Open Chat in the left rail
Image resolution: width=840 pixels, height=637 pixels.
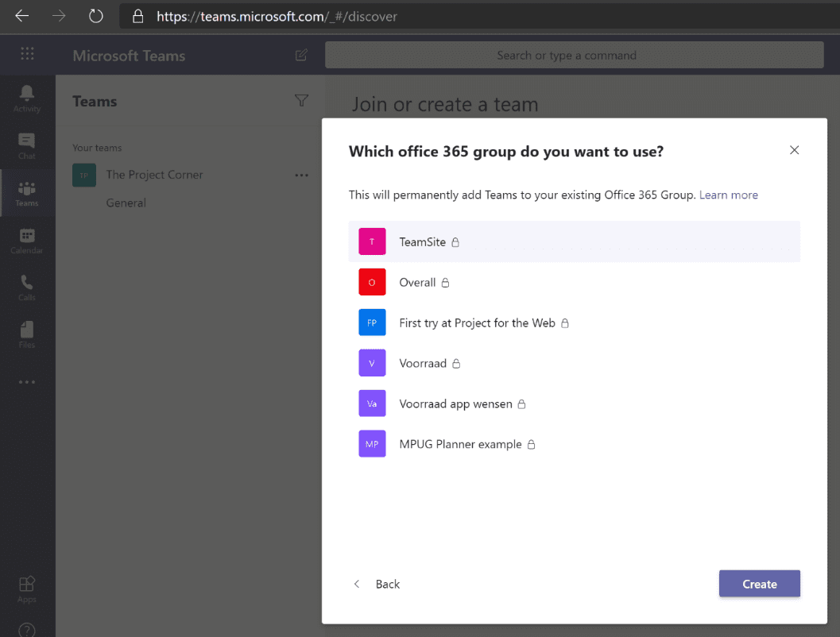tap(27, 146)
